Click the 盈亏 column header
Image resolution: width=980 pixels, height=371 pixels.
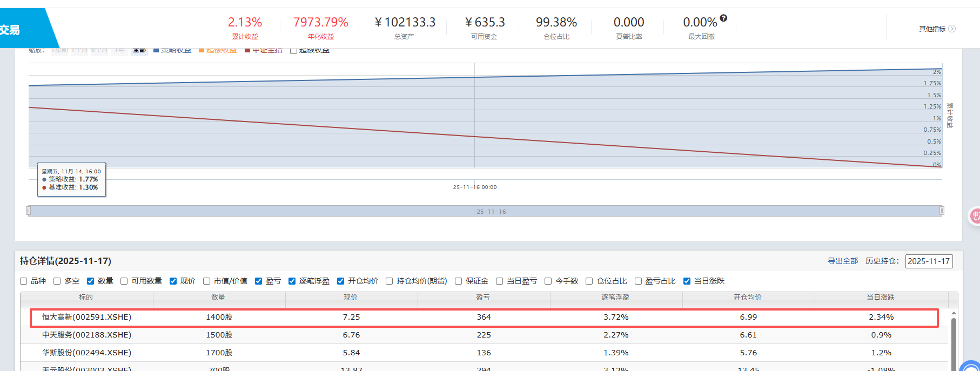coord(483,298)
